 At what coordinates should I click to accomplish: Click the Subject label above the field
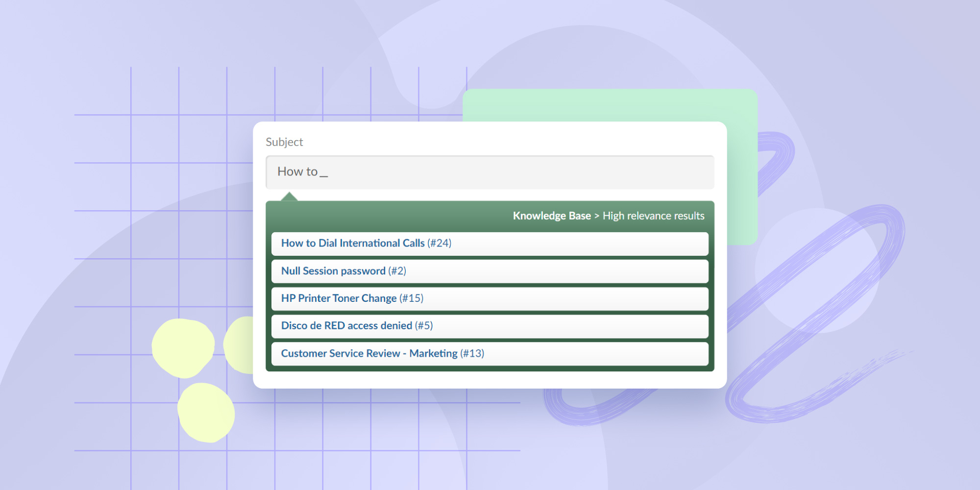pyautogui.click(x=284, y=142)
